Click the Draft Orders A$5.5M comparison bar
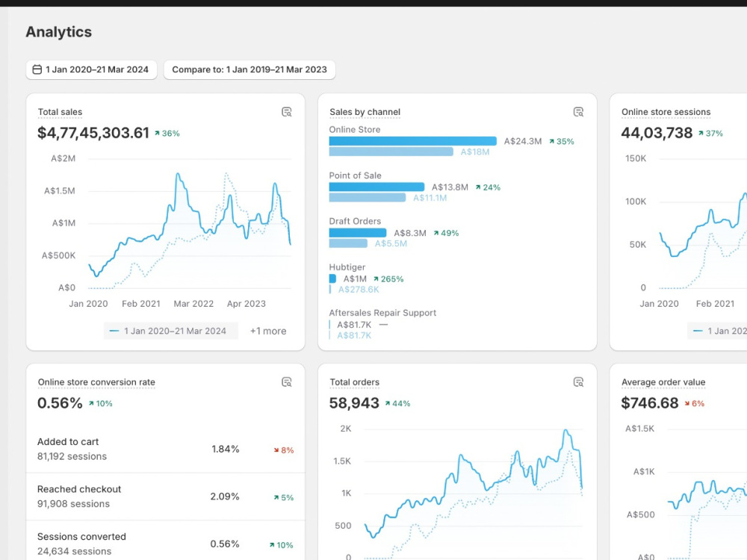This screenshot has height=560, width=747. pyautogui.click(x=348, y=243)
